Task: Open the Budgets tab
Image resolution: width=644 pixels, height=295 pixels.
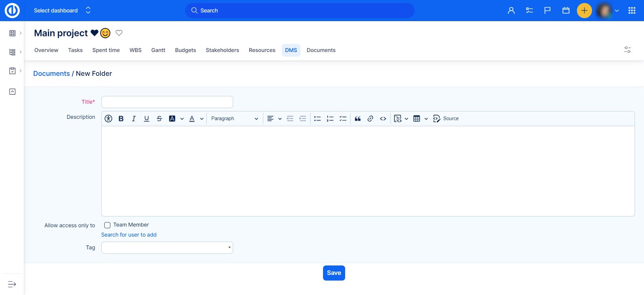Action: tap(185, 50)
